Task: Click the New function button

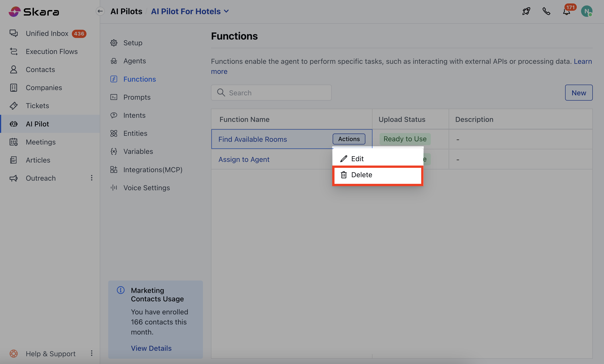Action: coord(579,93)
